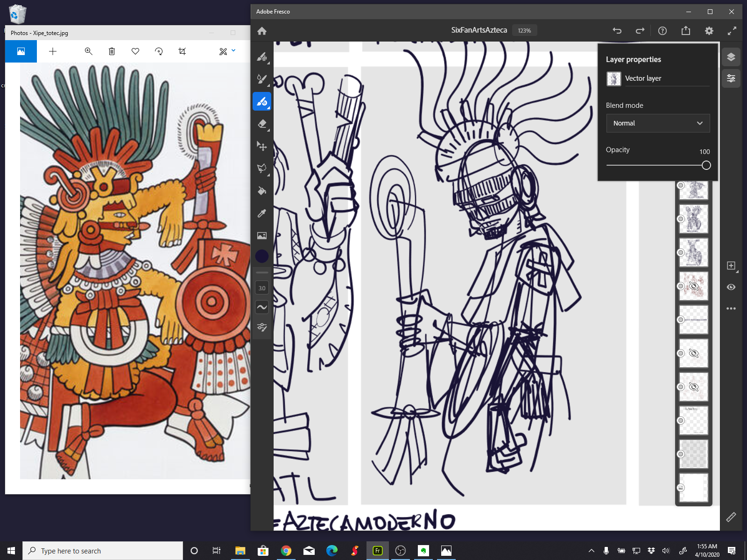Open the Share export icon
747x560 pixels.
pyautogui.click(x=685, y=31)
